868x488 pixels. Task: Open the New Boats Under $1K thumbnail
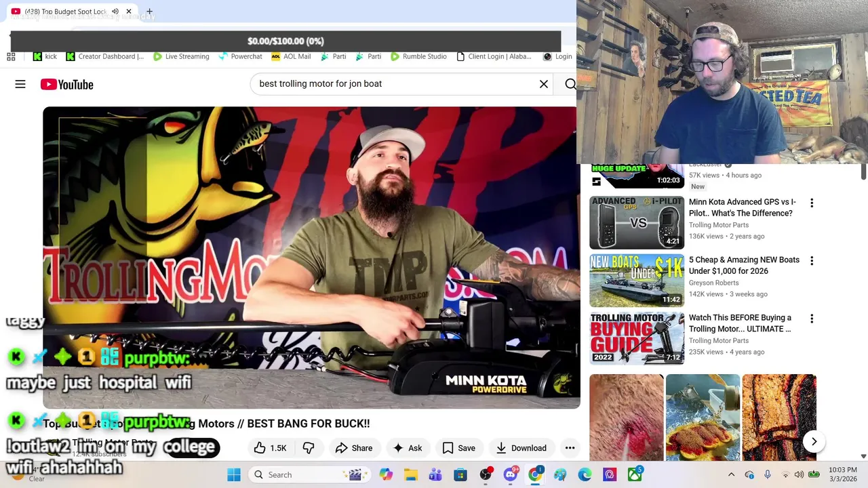(x=637, y=280)
